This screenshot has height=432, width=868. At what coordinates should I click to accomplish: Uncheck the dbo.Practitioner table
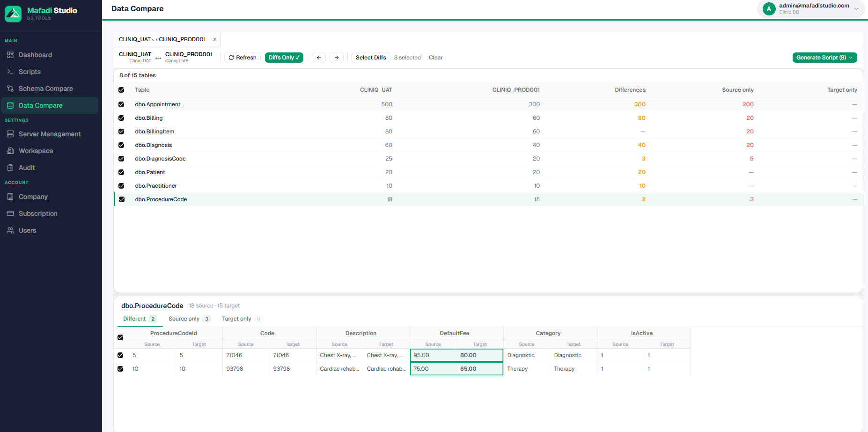point(121,186)
